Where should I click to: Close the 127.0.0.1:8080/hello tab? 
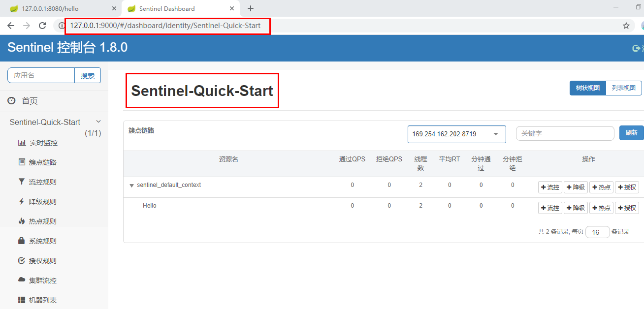114,8
